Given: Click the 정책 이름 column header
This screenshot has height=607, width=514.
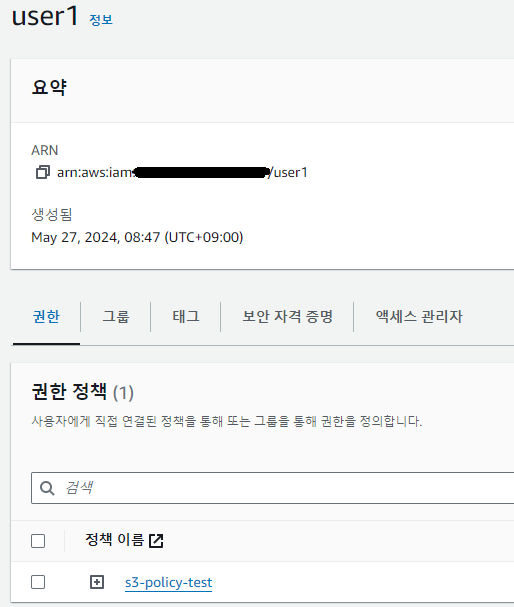Looking at the screenshot, I should pyautogui.click(x=115, y=540).
